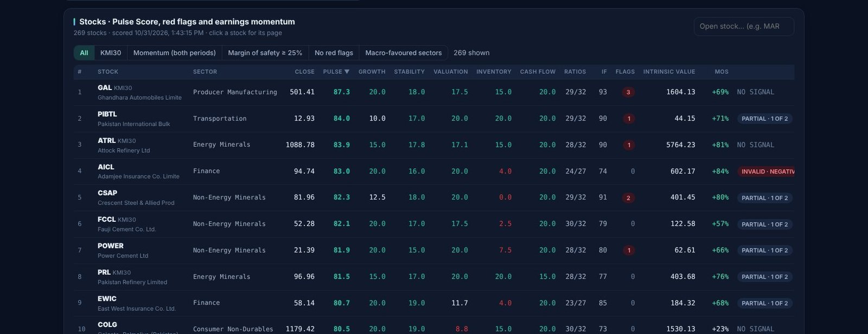Click pulse score 87.3
This screenshot has width=868, height=334.
coord(342,92)
